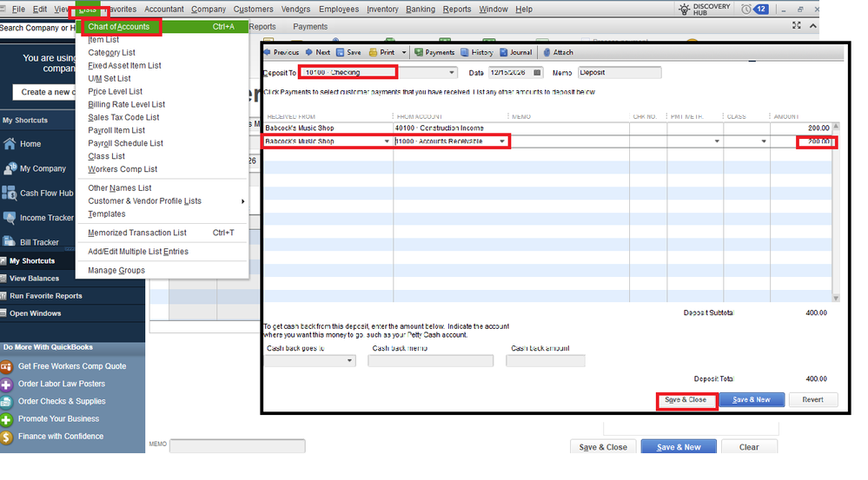This screenshot has width=868, height=480.
Task: Open Bill Tracker shortcut icon
Action: [x=10, y=241]
